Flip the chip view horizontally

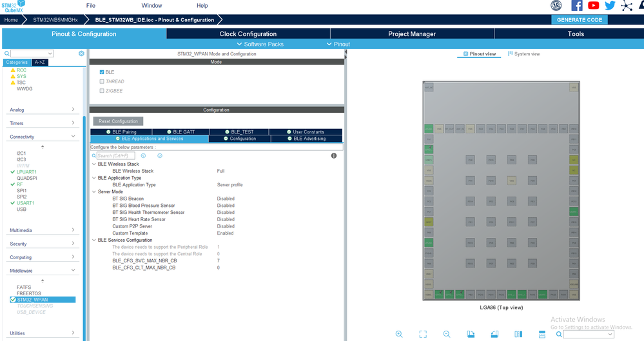point(518,334)
